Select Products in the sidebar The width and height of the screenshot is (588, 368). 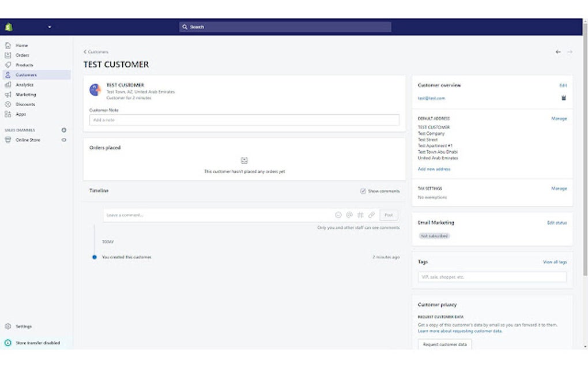24,65
